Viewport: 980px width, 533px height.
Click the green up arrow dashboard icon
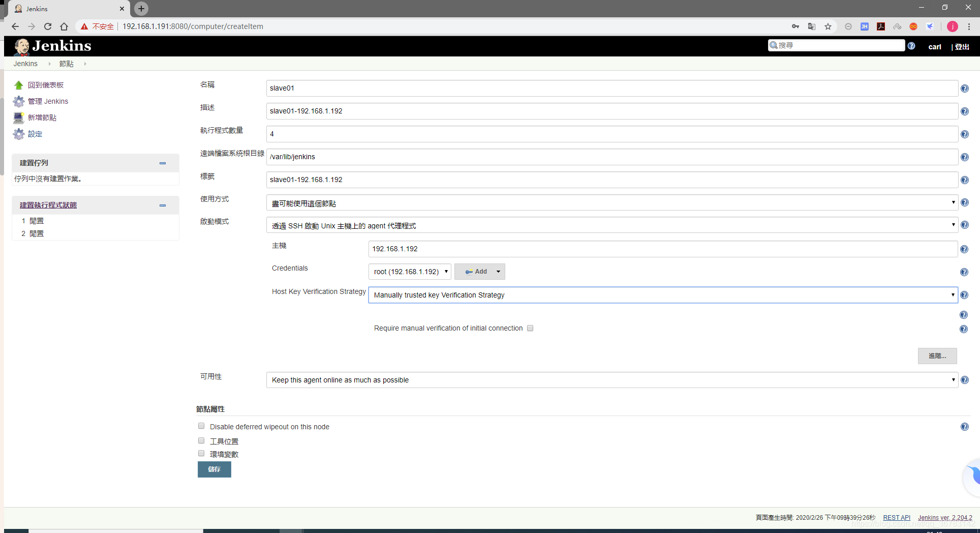pyautogui.click(x=19, y=85)
